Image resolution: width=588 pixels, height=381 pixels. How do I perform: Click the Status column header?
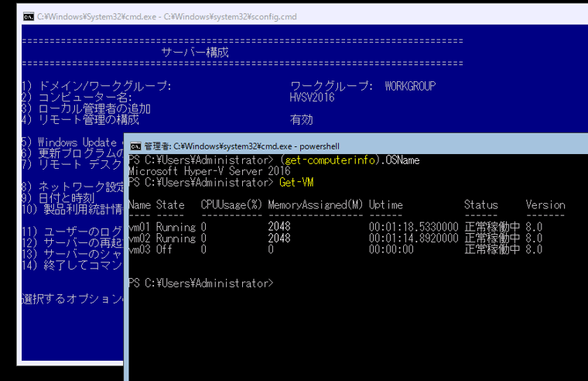tap(480, 204)
